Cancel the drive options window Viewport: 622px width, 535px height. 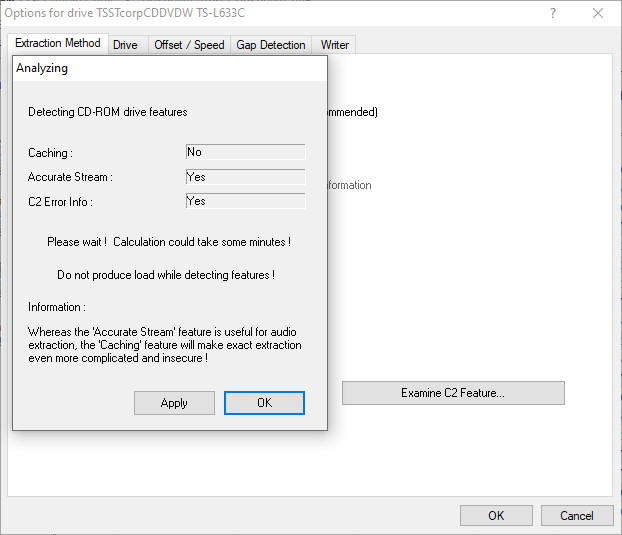(x=577, y=515)
